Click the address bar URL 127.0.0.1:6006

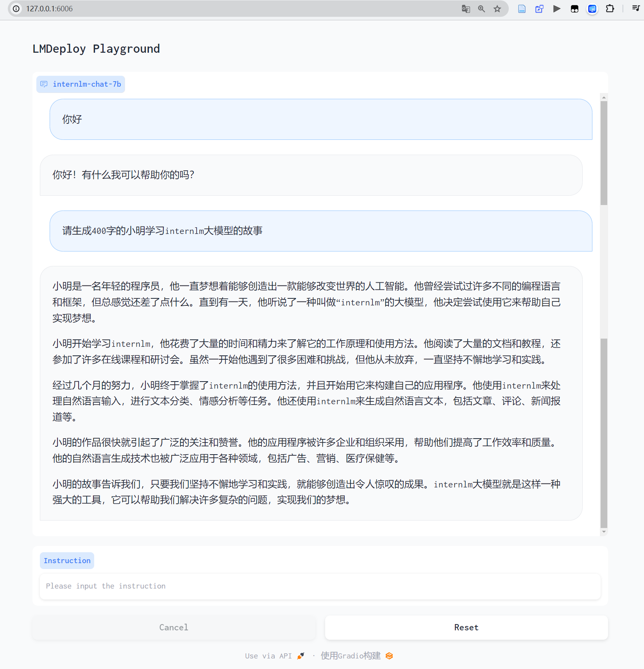49,9
